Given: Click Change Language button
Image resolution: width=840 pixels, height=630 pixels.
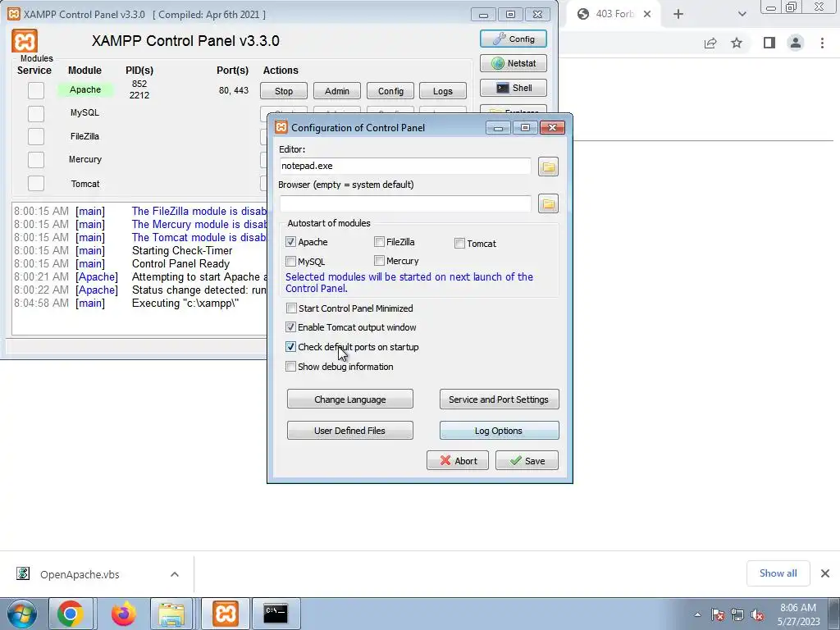Looking at the screenshot, I should click(349, 399).
